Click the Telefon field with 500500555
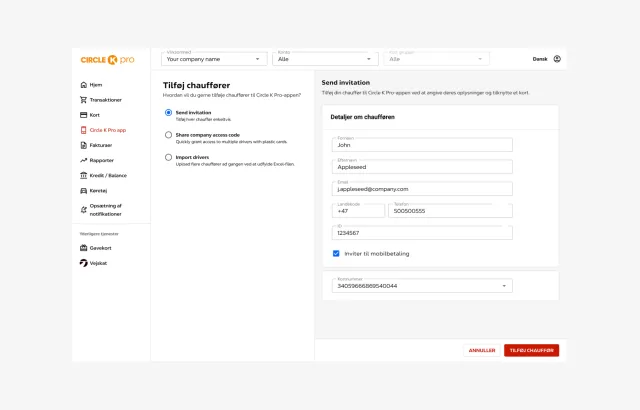Screen dimensions: 640x410 click(x=450, y=211)
